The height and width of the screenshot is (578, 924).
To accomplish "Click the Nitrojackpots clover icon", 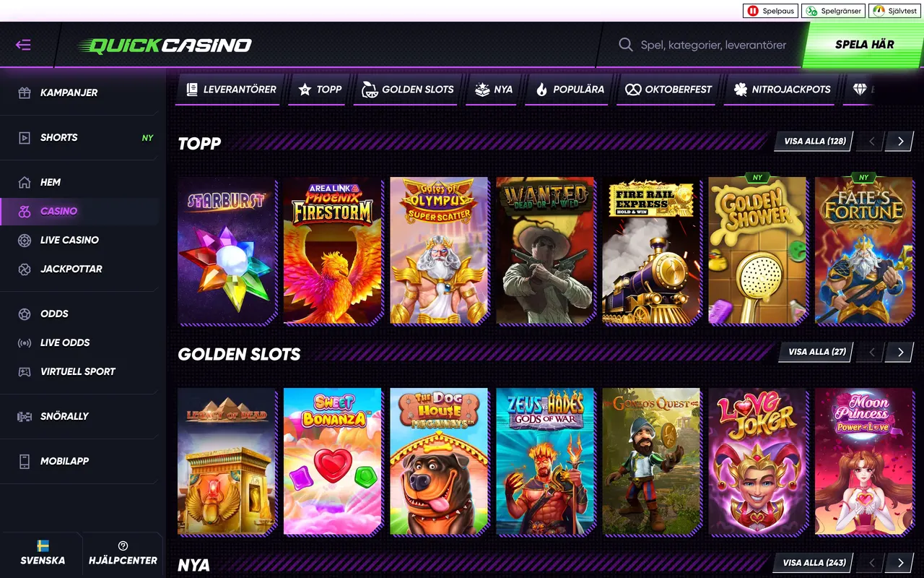I will [741, 90].
